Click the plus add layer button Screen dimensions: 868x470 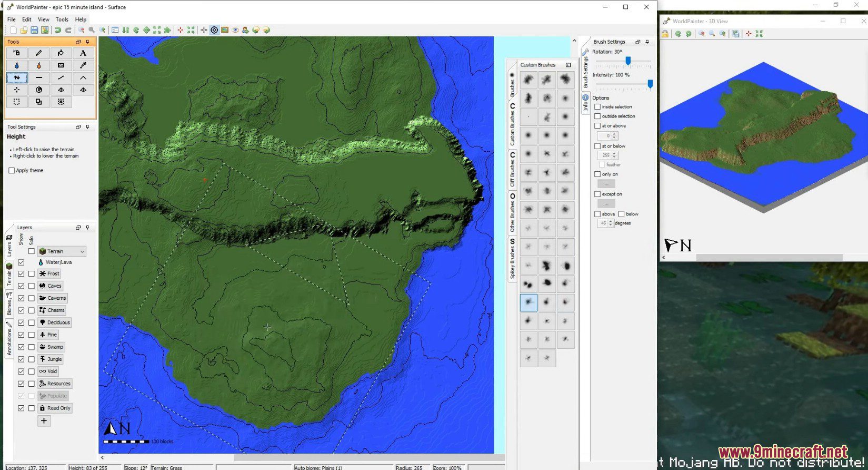44,420
